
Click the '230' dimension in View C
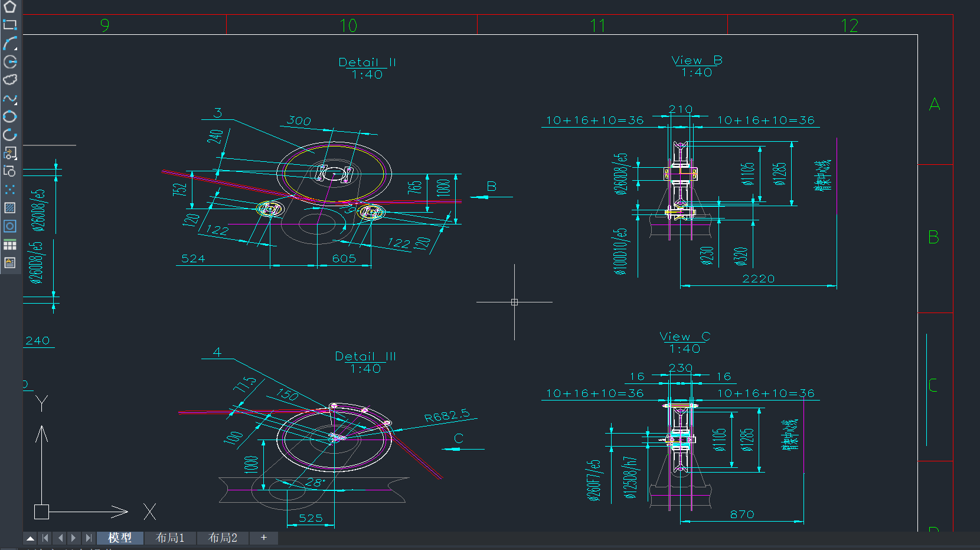(x=681, y=368)
